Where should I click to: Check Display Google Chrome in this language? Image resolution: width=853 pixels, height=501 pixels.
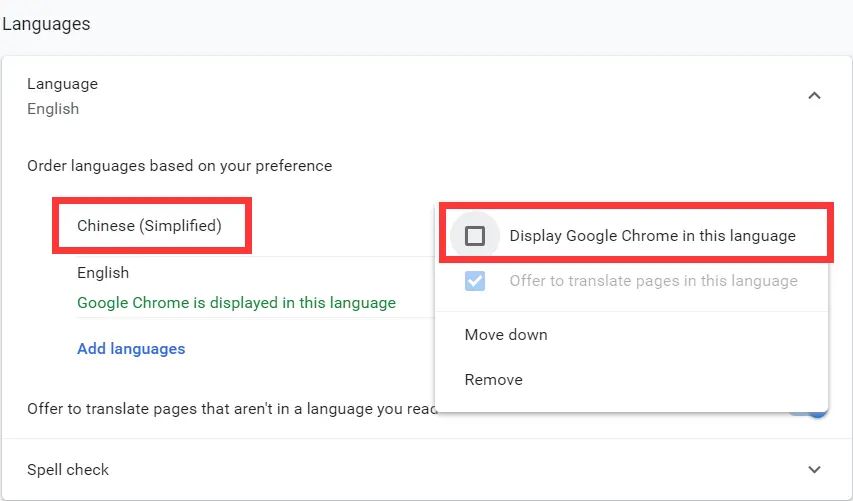coord(474,236)
